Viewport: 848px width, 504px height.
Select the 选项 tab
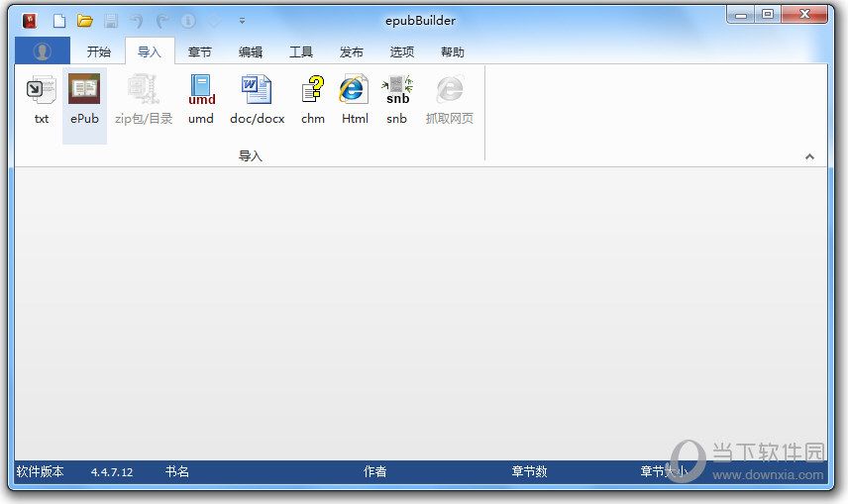pos(402,51)
